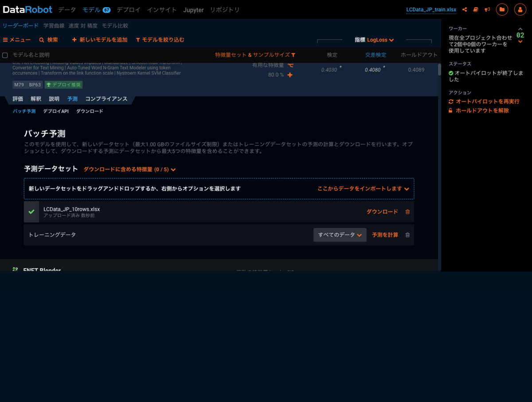The width and height of the screenshot is (532, 402).
Task: Open the share project icon
Action: point(465,9)
